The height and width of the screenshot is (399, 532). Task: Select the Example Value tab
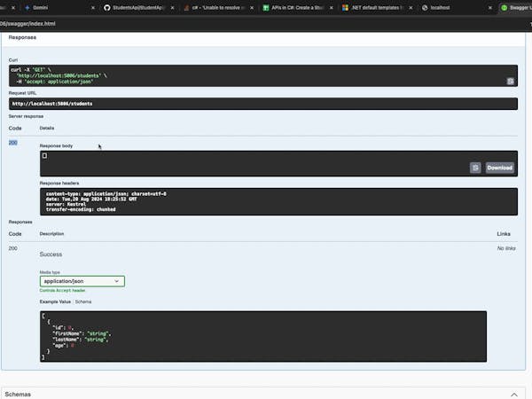click(x=55, y=301)
